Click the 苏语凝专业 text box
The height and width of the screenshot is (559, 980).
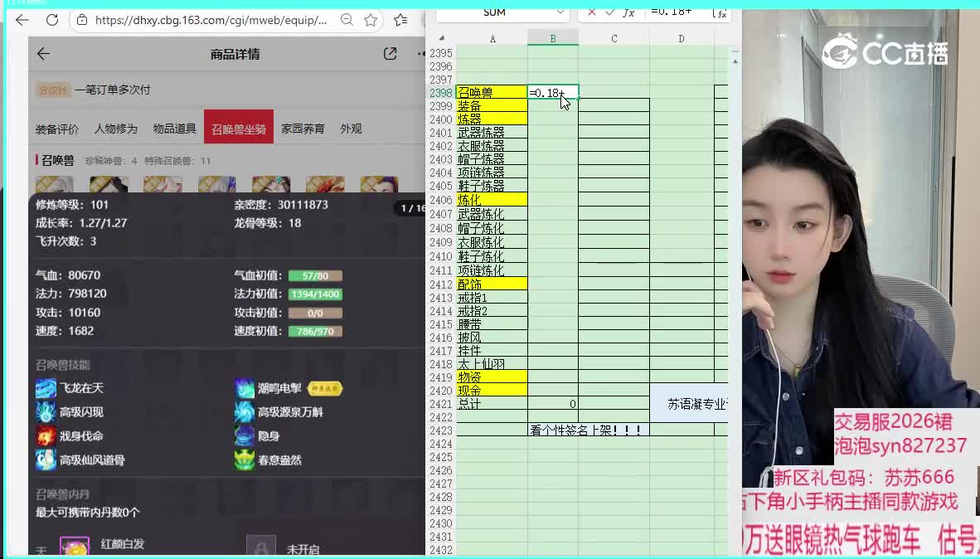pos(689,404)
